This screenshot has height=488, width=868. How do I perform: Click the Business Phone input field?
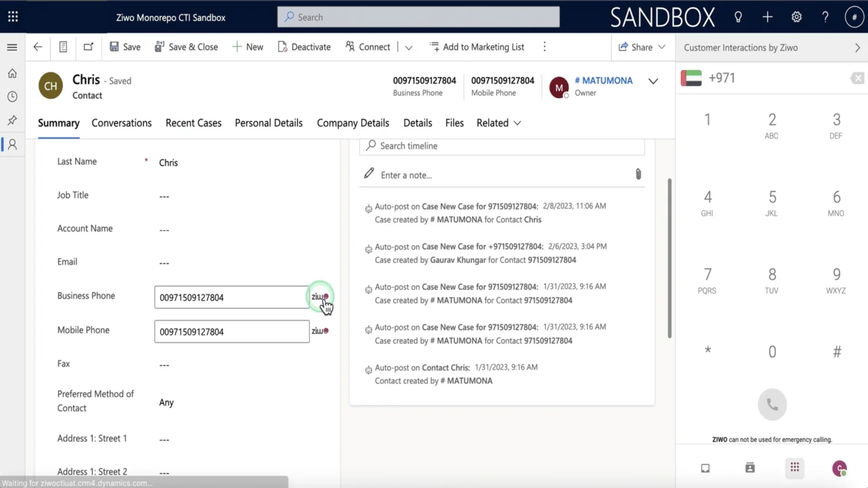[232, 297]
